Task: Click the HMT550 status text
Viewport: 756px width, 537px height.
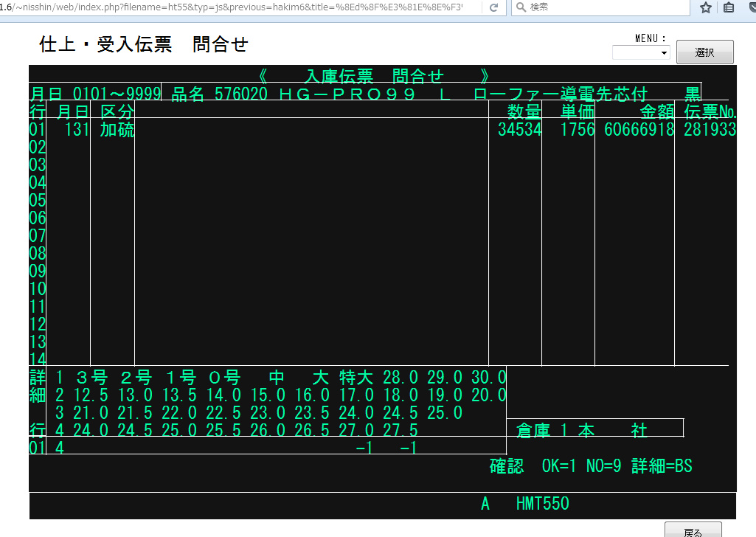Action: 542,505
